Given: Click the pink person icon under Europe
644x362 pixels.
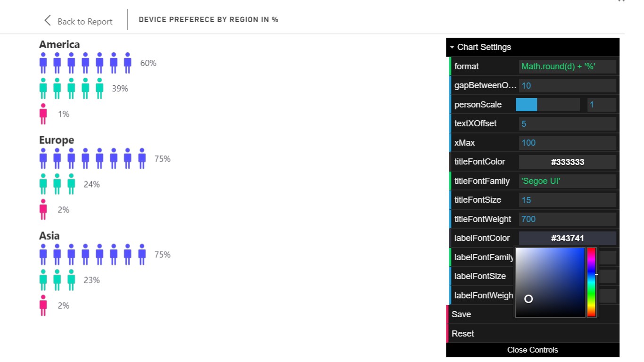Looking at the screenshot, I should (43, 210).
